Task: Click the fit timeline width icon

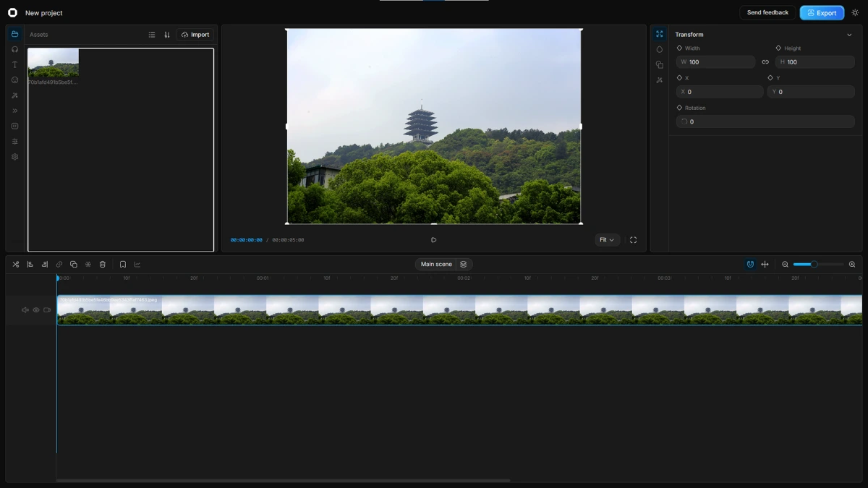Action: (x=765, y=265)
